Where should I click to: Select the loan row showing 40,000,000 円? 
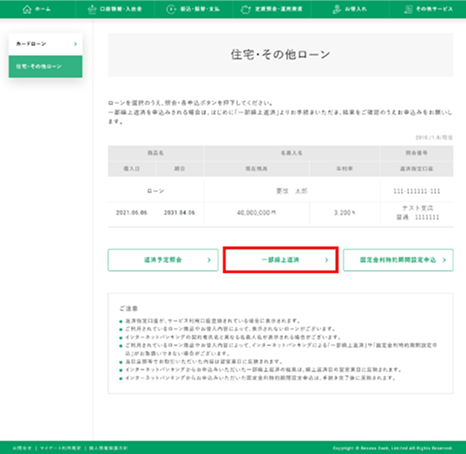point(280,204)
